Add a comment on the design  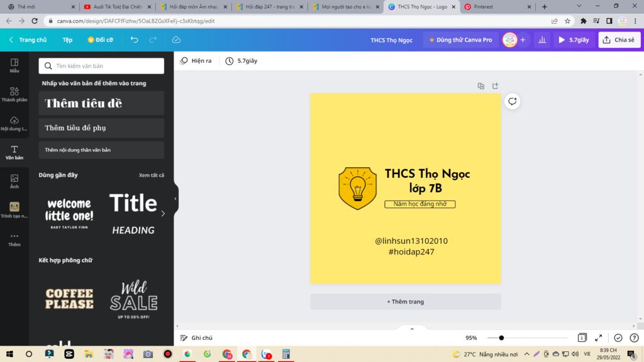pos(512,101)
